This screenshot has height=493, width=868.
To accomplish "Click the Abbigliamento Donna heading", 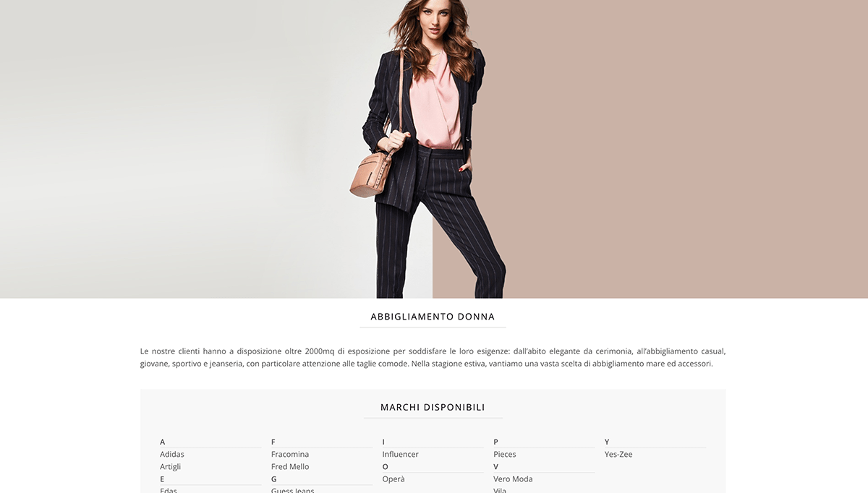I will click(x=433, y=317).
